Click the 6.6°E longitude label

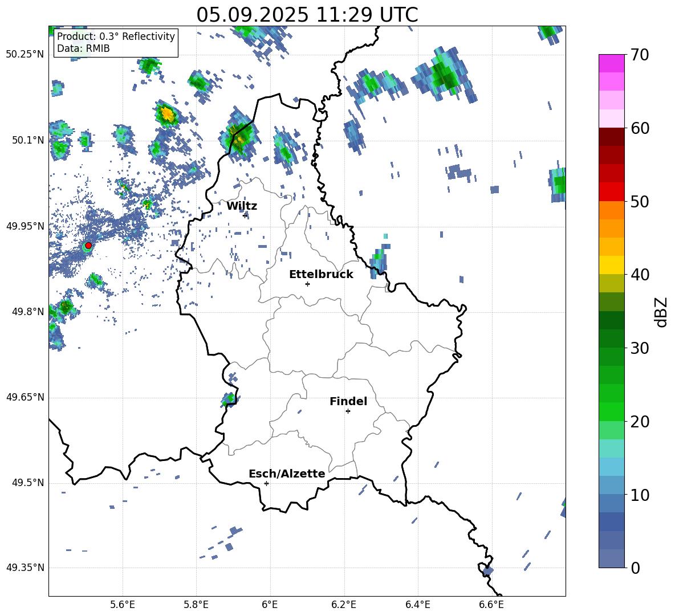491,605
